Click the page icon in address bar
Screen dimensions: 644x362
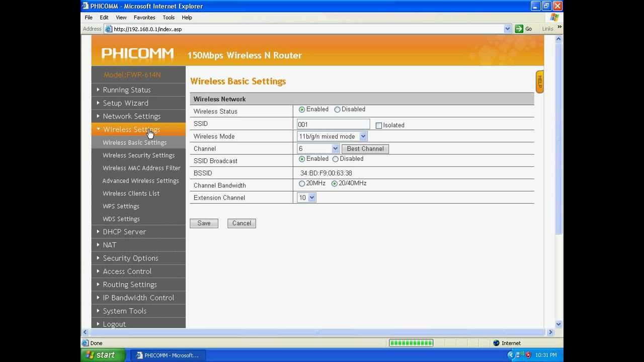(x=108, y=29)
